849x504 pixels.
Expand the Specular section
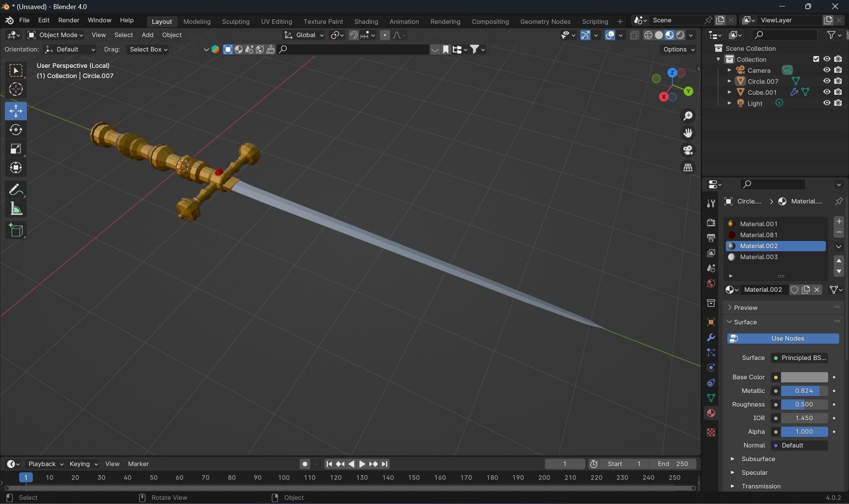coord(749,473)
